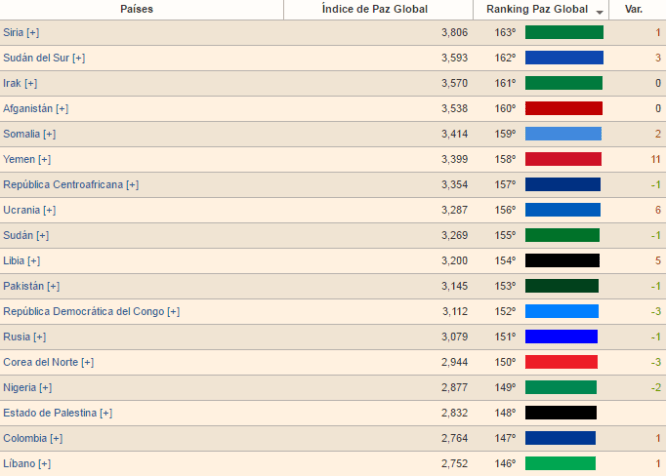This screenshot has height=476, width=666.
Task: Open the Afganistán country link
Action: point(28,109)
